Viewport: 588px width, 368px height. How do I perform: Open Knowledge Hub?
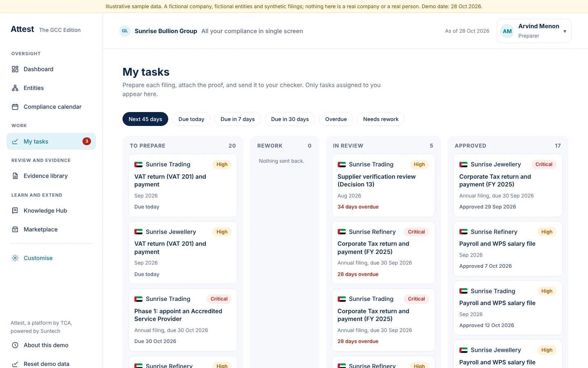(51, 211)
